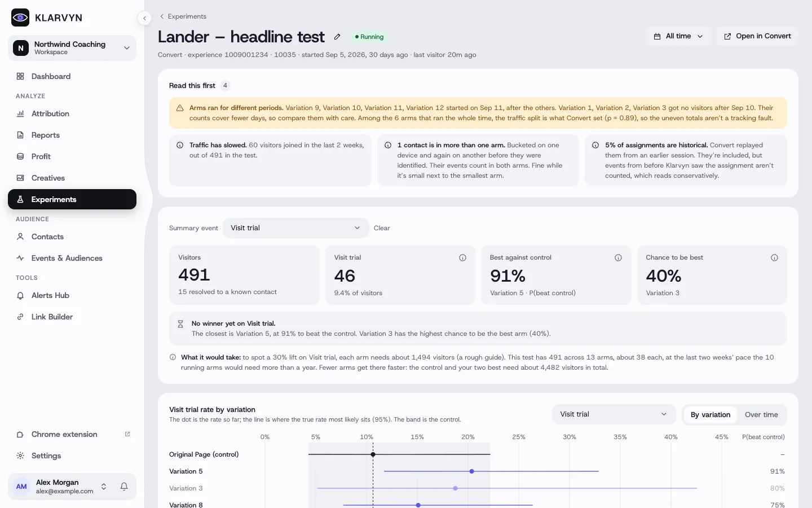Go to Reports in the sidebar
The height and width of the screenshot is (508, 812).
point(72,135)
